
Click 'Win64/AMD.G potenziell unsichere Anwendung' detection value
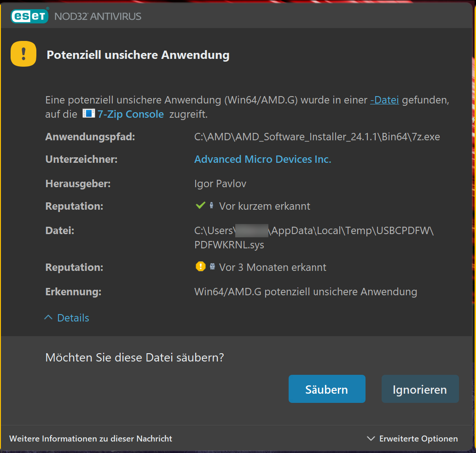[x=306, y=292]
